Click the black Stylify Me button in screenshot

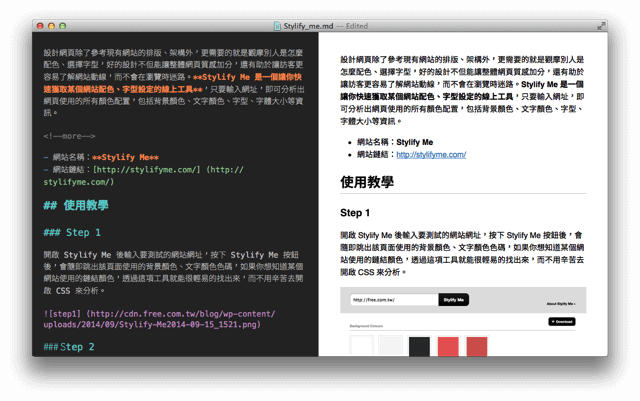[x=453, y=300]
